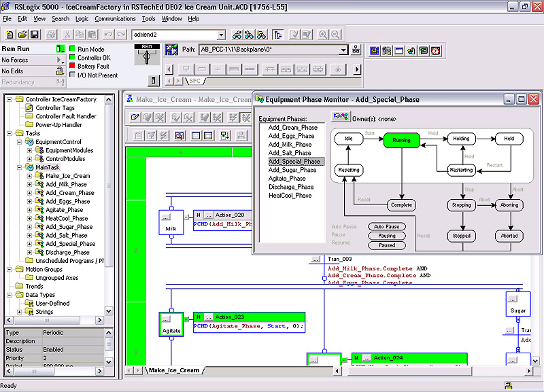
Task: Click the pencil edit icon in SFC toolbar
Action: coord(135,118)
